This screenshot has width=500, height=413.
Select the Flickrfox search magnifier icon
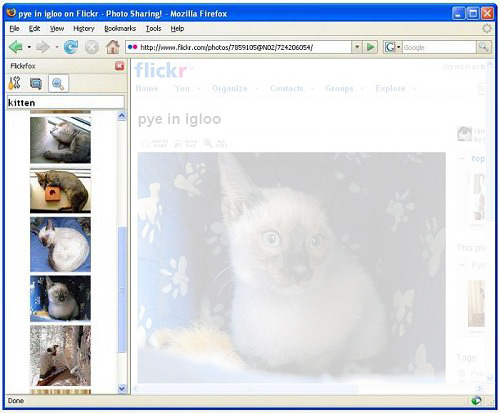click(58, 84)
